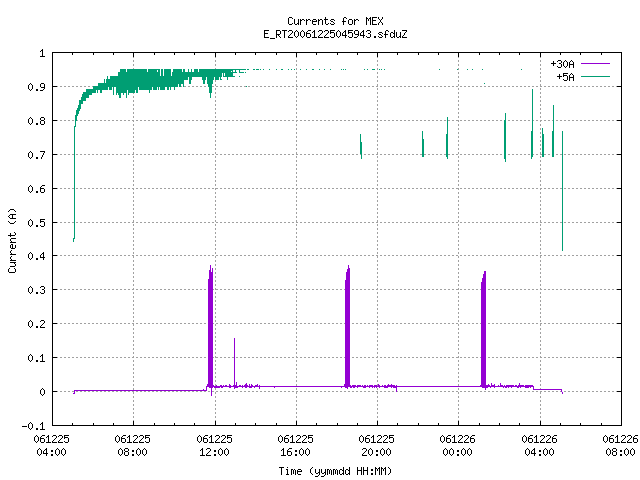The image size is (640, 480).
Task: Click y-axis tick value 0.1
Action: tap(36, 358)
